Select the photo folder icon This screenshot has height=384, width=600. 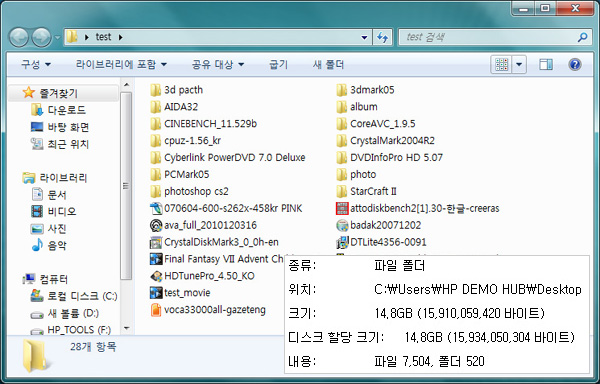pos(342,174)
